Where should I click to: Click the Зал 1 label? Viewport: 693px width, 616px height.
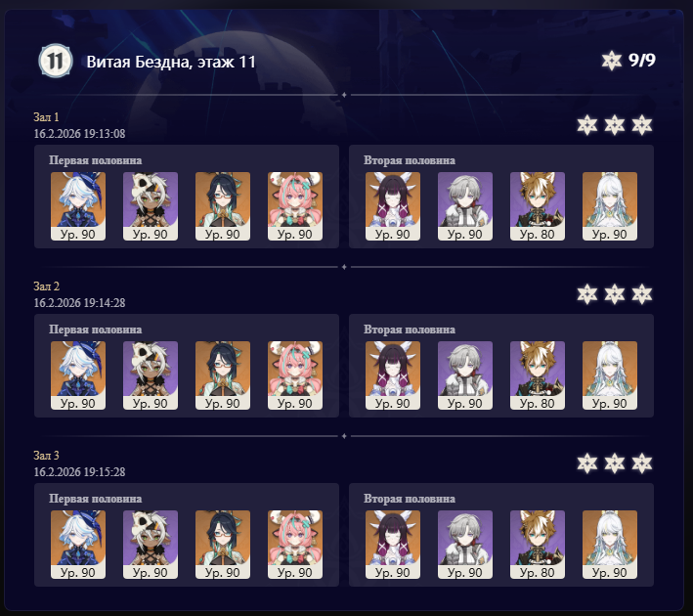(x=46, y=117)
